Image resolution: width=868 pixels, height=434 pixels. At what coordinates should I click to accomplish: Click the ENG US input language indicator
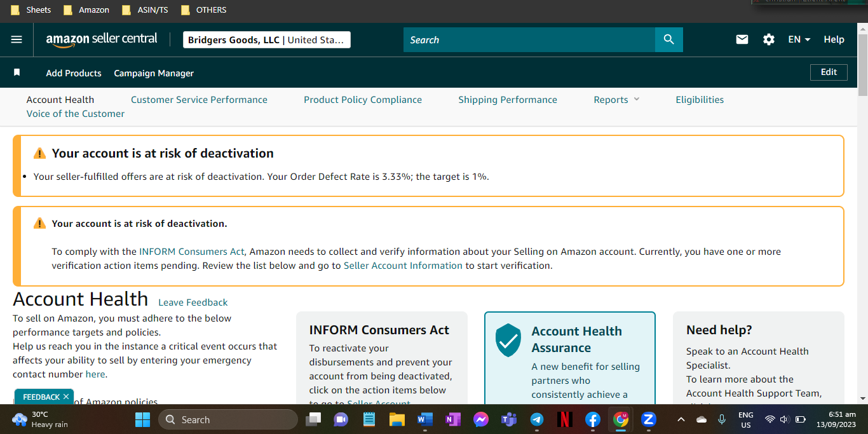(746, 419)
